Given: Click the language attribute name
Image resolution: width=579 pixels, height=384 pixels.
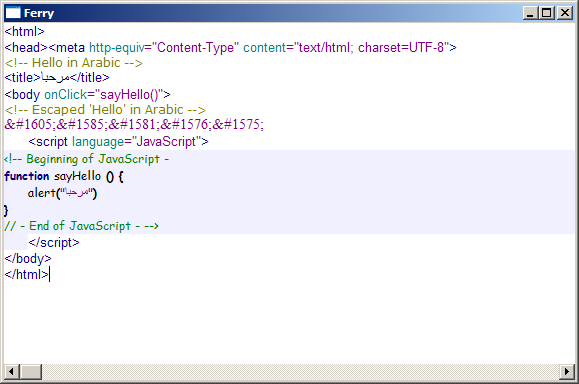Looking at the screenshot, I should pyautogui.click(x=98, y=142).
